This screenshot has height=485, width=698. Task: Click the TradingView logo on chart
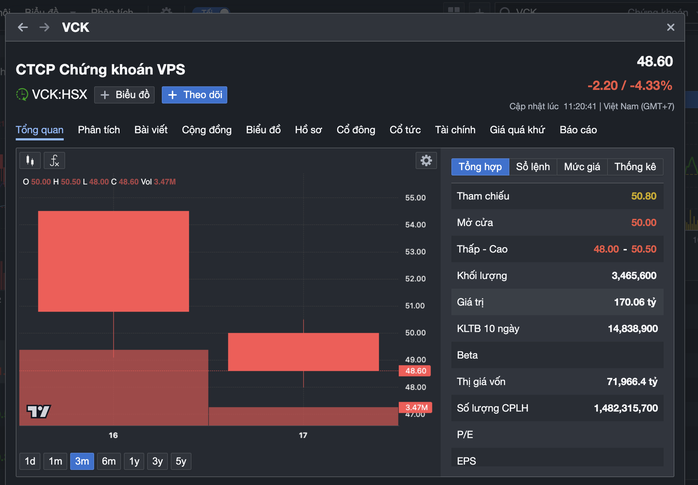(x=38, y=411)
